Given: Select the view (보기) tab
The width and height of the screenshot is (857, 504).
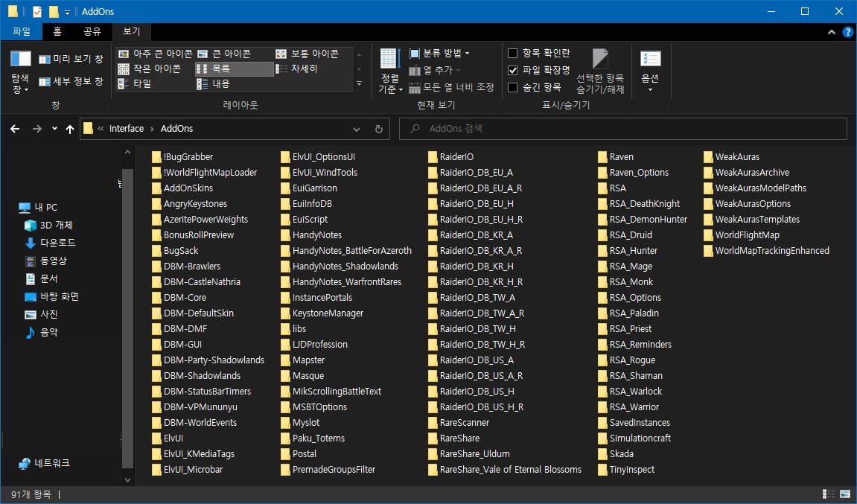Looking at the screenshot, I should point(131,31).
